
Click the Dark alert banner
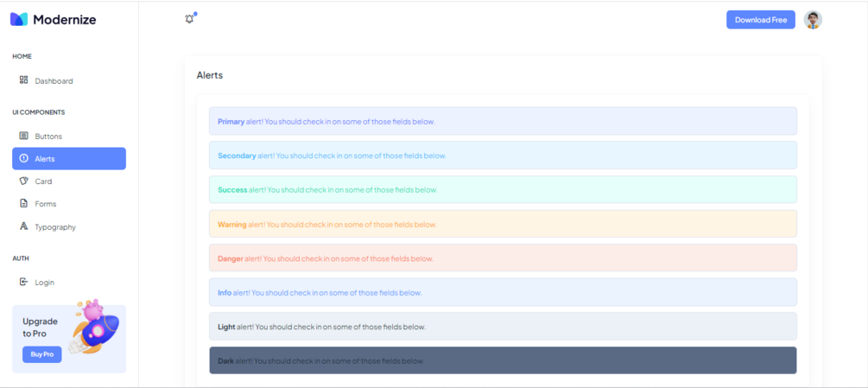pos(503,360)
